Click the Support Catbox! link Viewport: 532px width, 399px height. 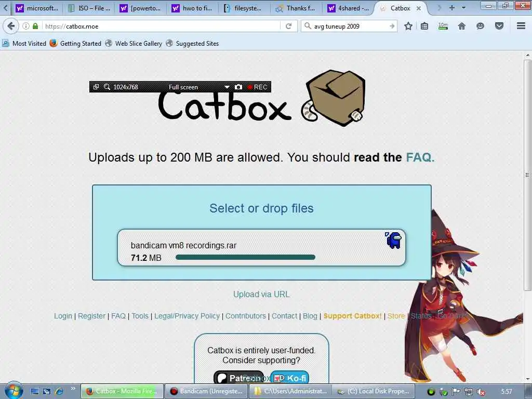point(353,316)
